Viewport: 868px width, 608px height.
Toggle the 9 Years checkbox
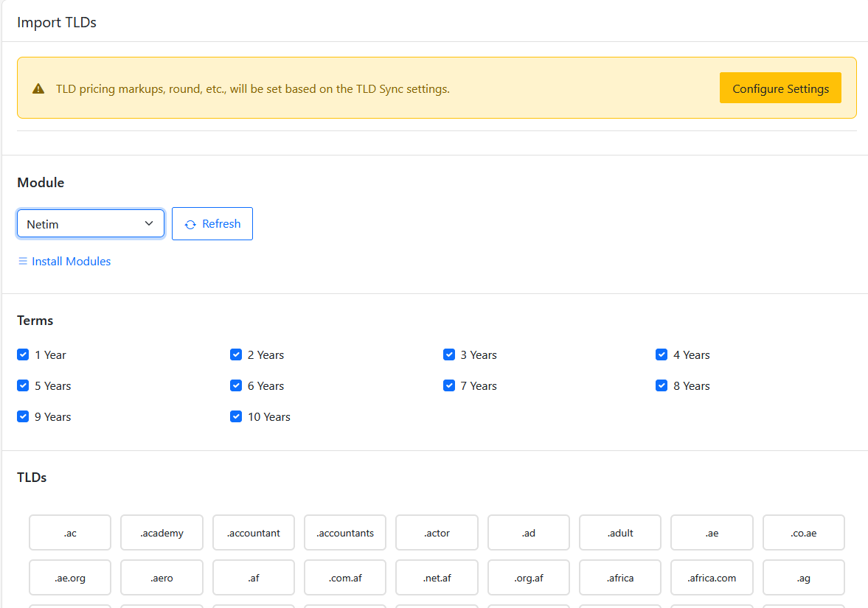coord(23,416)
